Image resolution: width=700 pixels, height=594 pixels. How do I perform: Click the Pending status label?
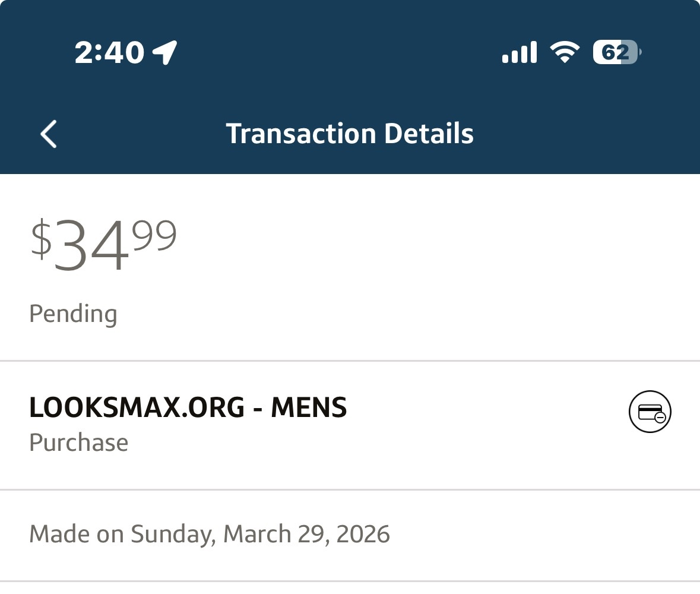pyautogui.click(x=73, y=313)
